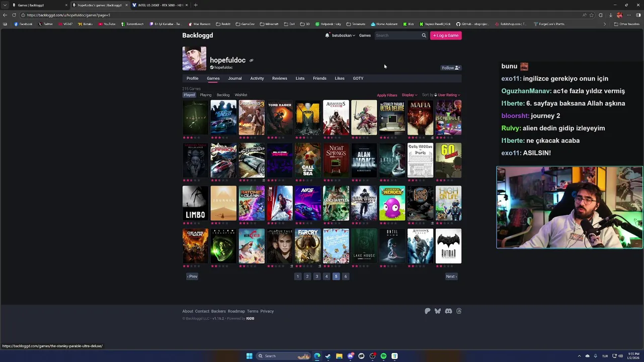Open the Mafia game cover
The image size is (644, 362).
(x=420, y=118)
